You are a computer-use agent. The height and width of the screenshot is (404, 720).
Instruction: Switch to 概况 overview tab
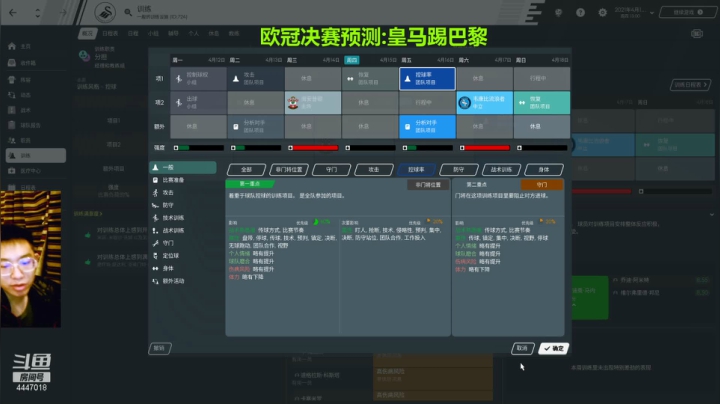pos(87,34)
